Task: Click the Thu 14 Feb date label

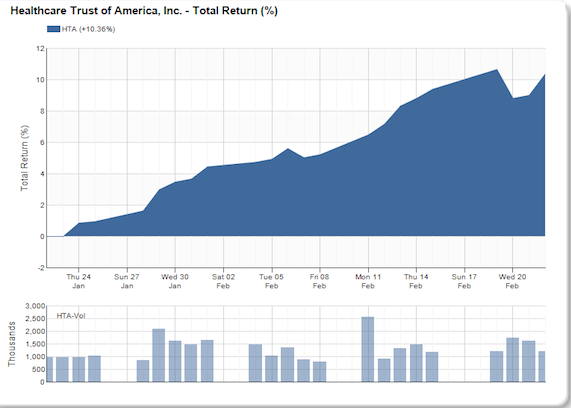Action: [x=416, y=281]
